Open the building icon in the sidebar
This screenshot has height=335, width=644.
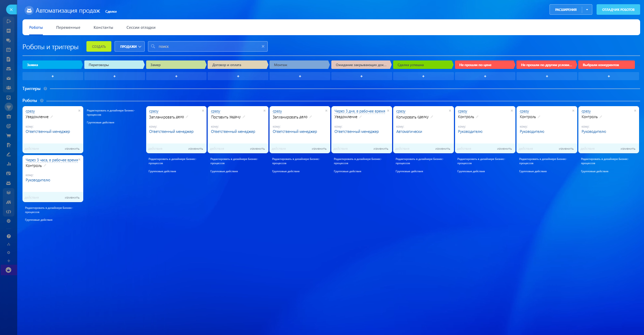pyautogui.click(x=9, y=117)
